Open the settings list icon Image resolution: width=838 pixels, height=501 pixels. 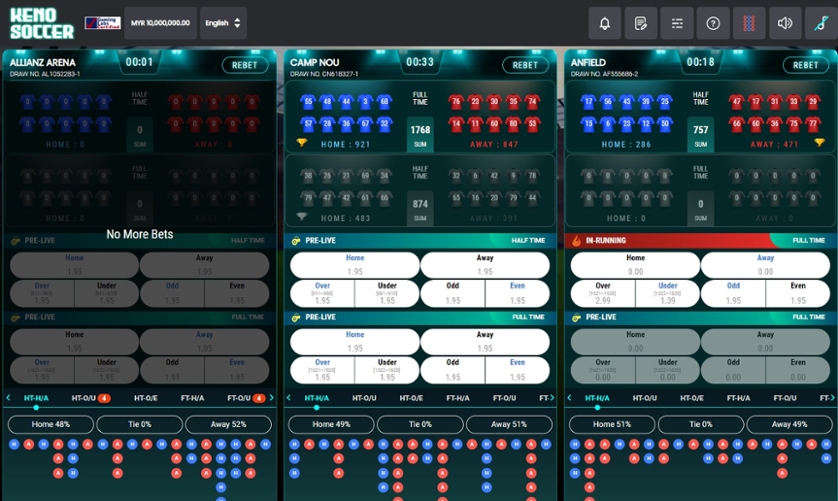click(x=677, y=23)
